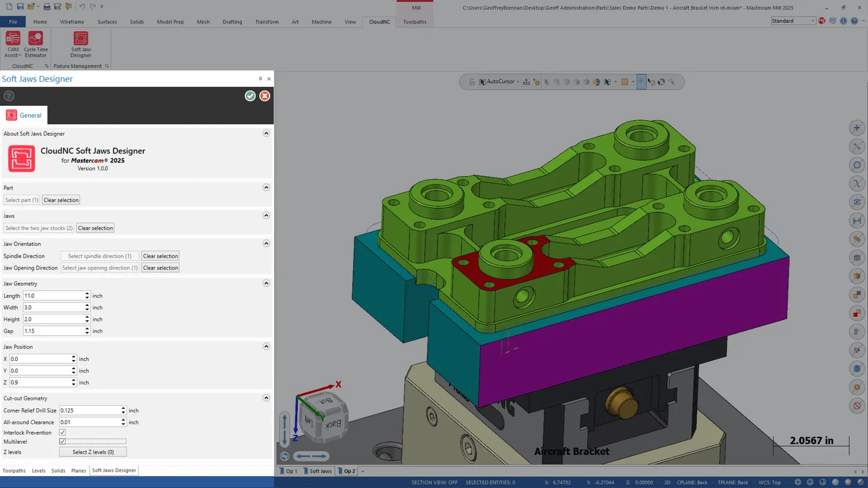Click the comment feedback icon
This screenshot has width=868, height=488.
click(833, 21)
